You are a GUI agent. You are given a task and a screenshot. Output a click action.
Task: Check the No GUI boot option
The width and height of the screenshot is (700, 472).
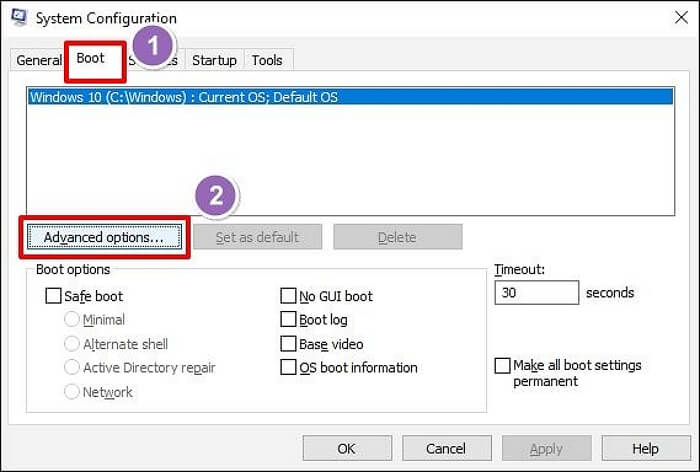[x=289, y=296]
